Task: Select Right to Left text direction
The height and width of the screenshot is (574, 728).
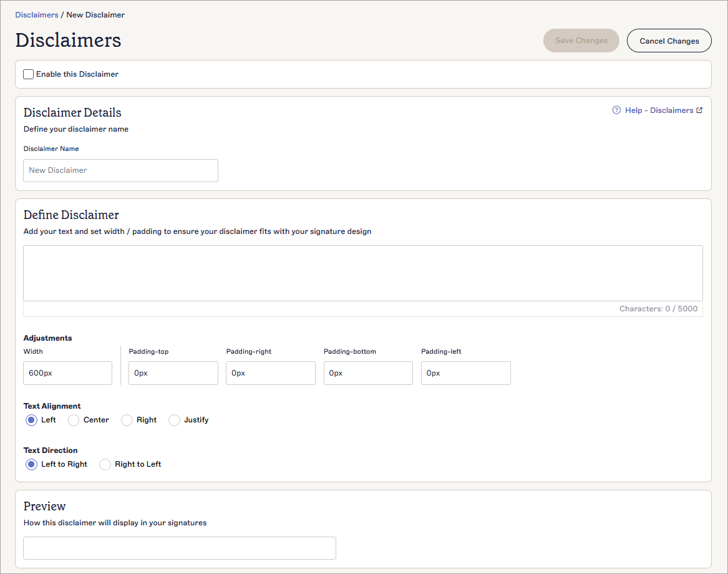Action: pos(105,464)
